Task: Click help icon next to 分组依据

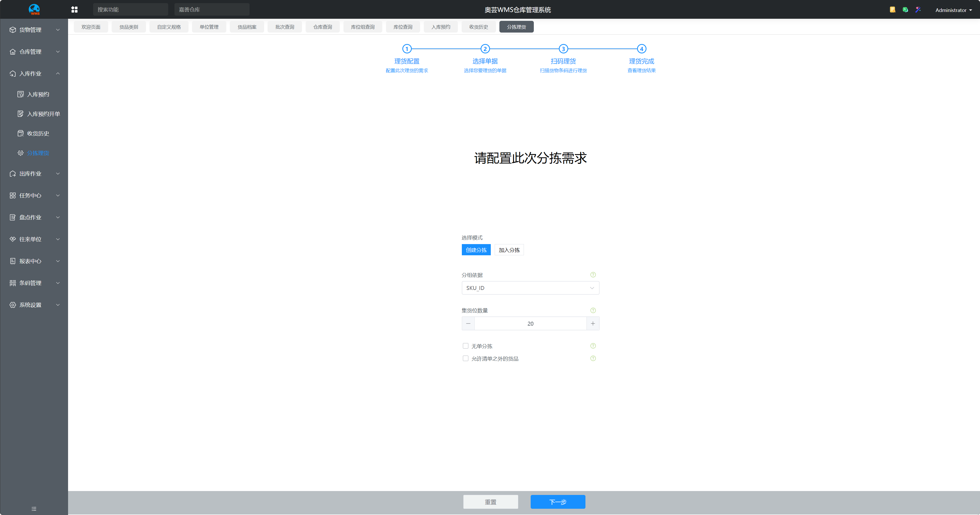Action: 593,275
